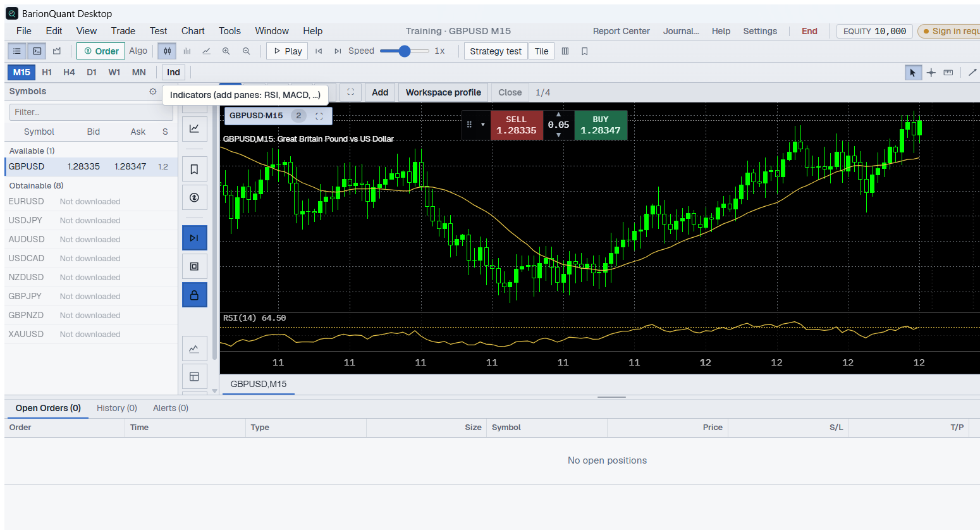Switch to the Alerts tab
This screenshot has width=980, height=530.
[171, 408]
